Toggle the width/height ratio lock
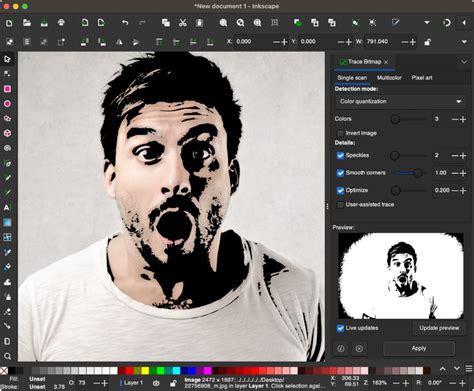This screenshot has height=391, width=474. (427, 42)
